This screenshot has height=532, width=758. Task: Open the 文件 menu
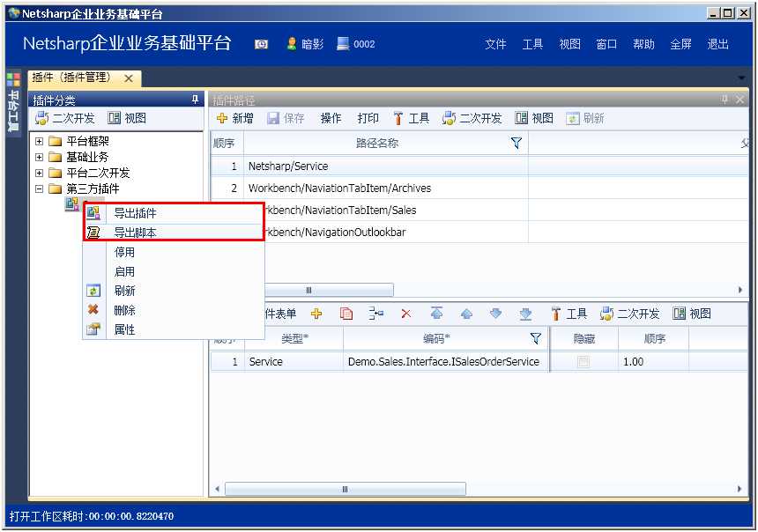click(495, 44)
